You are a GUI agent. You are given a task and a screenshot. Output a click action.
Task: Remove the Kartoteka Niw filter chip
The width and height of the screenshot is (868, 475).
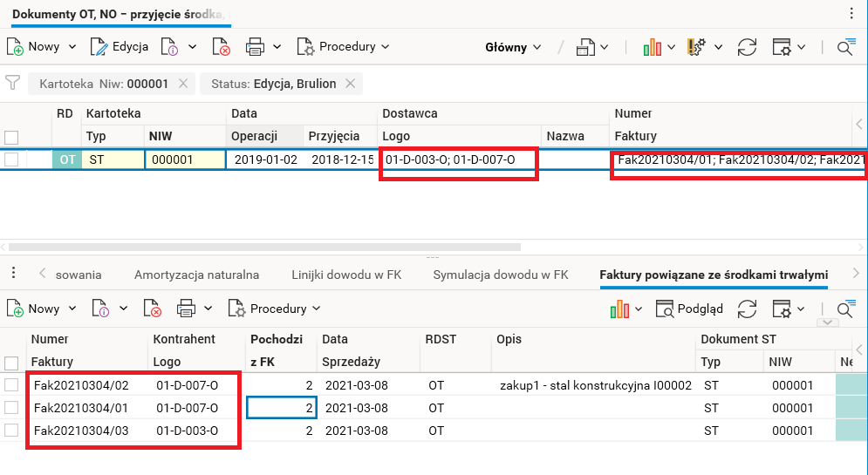tap(183, 84)
